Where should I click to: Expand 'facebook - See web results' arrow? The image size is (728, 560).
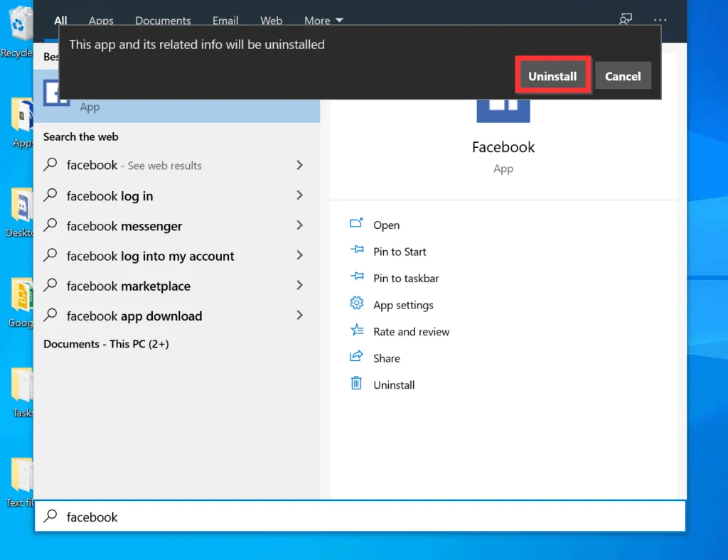(x=299, y=165)
